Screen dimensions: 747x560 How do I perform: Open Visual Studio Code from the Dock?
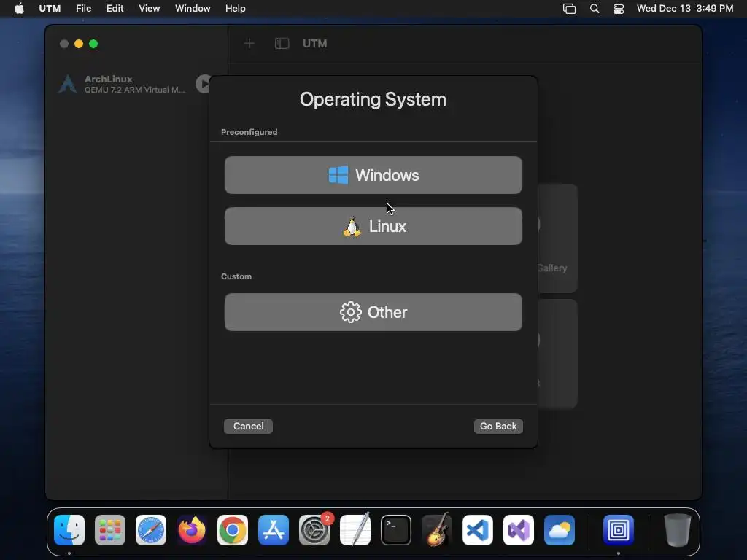point(477,530)
